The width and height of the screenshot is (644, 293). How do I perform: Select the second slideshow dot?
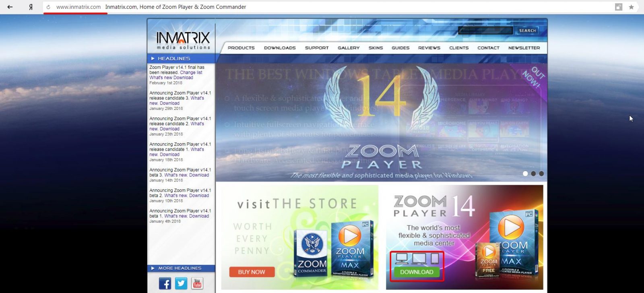(533, 173)
